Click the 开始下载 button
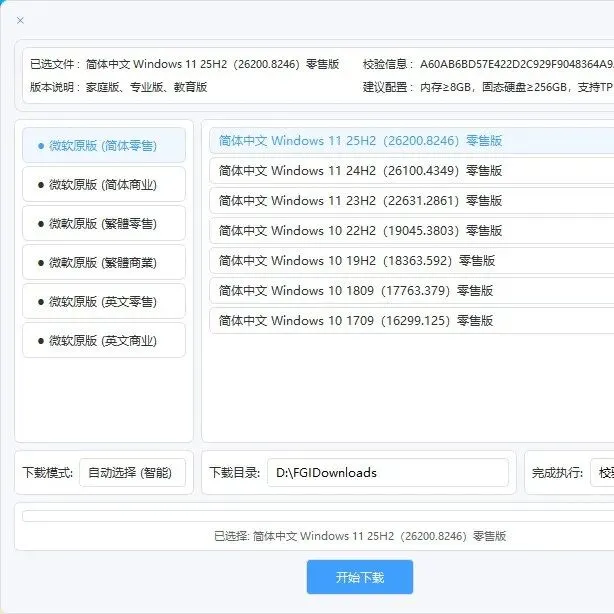Viewport: 614px width, 614px height. (359, 577)
